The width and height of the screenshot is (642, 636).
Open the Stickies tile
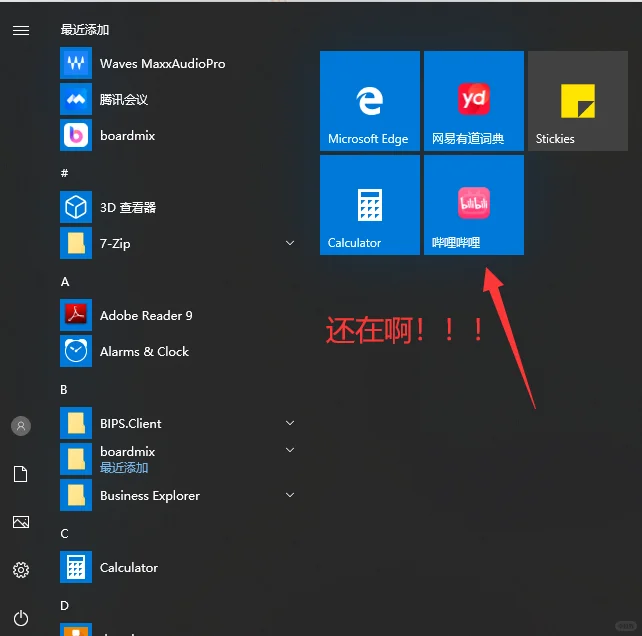[578, 101]
